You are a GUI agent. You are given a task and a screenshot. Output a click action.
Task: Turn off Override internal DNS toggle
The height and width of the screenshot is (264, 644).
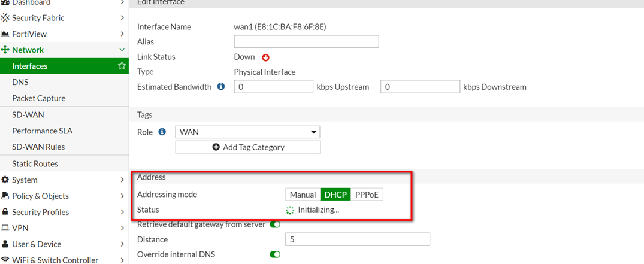[x=275, y=254]
